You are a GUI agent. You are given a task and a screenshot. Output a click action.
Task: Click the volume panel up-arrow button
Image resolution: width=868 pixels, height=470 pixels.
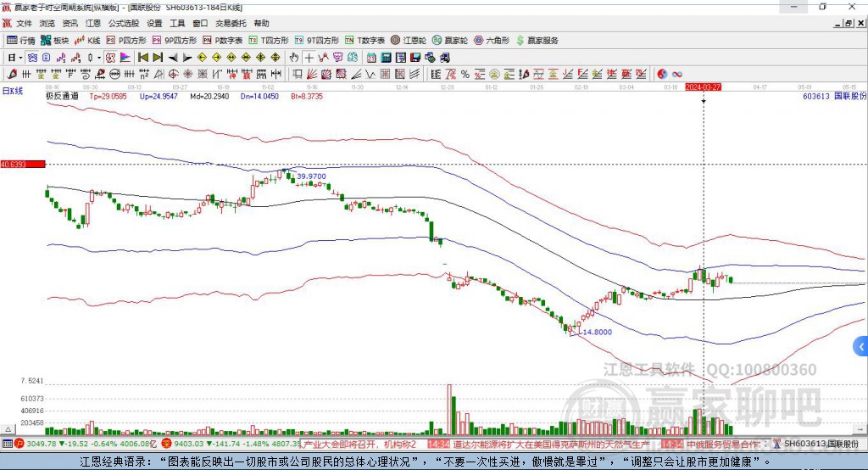[8, 429]
